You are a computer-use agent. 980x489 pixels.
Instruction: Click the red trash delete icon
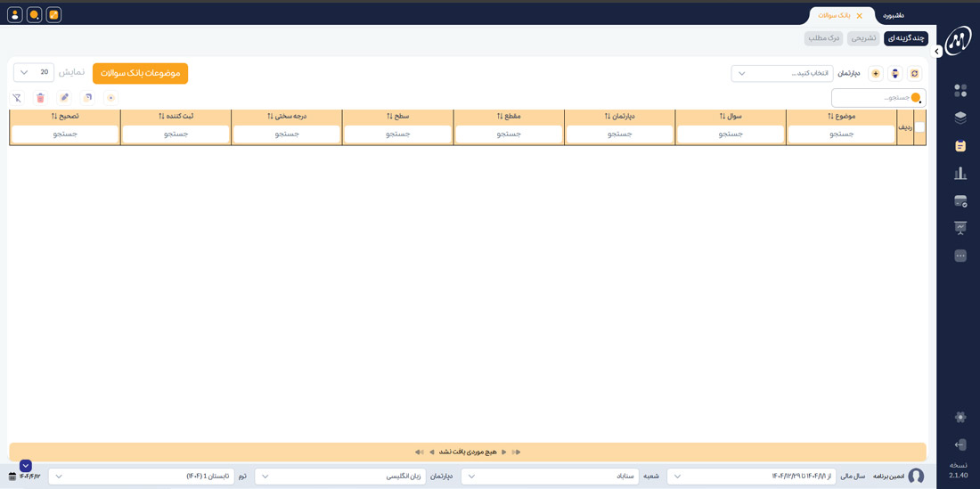coord(40,98)
